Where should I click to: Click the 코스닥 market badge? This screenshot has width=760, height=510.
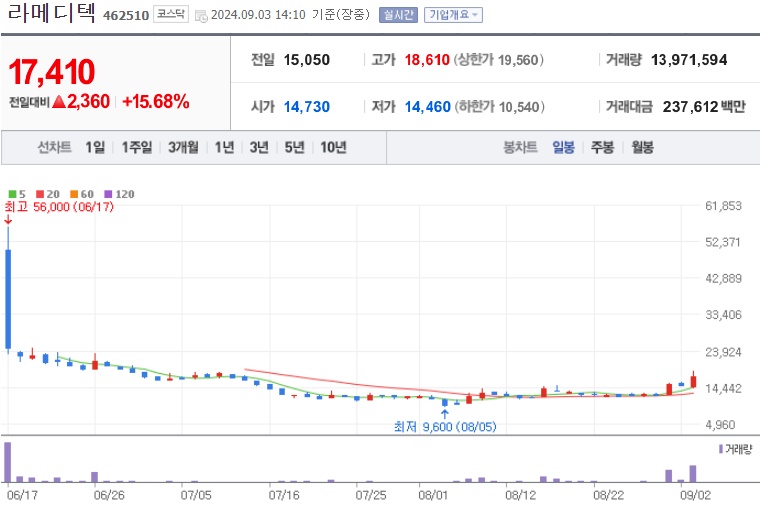click(171, 14)
